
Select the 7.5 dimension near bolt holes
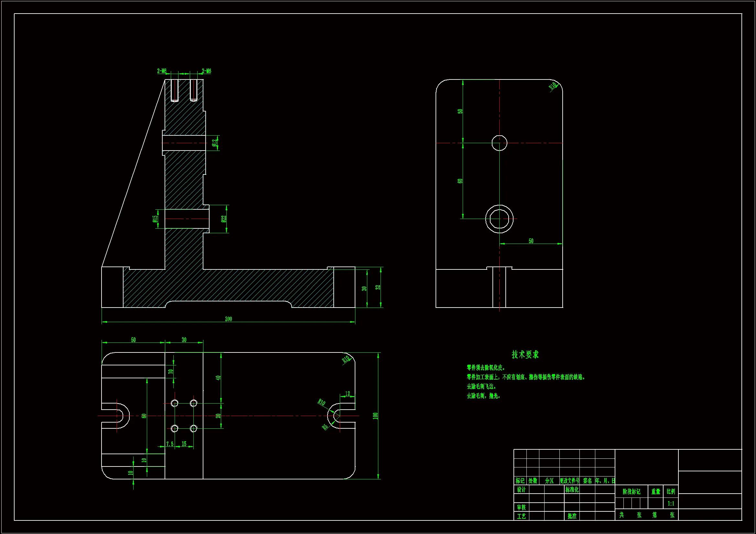[x=169, y=444]
